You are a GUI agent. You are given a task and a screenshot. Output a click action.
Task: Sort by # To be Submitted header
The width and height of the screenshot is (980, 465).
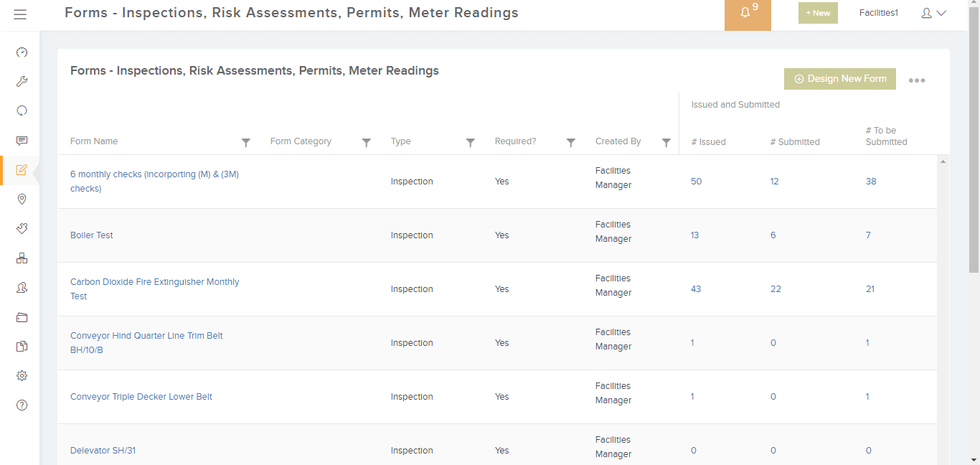[887, 136]
